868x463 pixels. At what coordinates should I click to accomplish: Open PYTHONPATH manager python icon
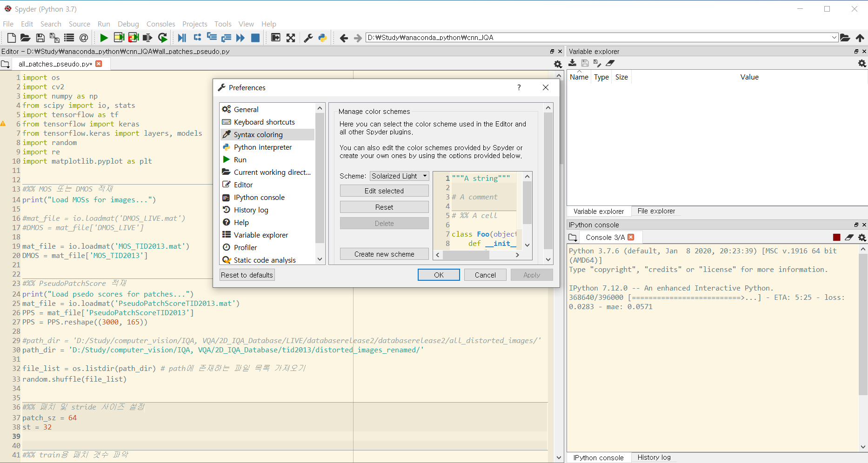322,38
